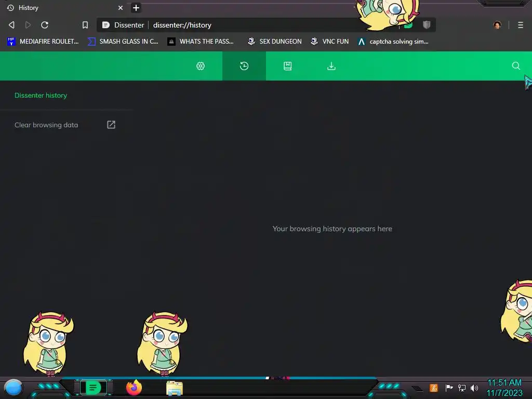Open Settings gear in green toolbar
Screen dimensions: 532x399
point(201,66)
